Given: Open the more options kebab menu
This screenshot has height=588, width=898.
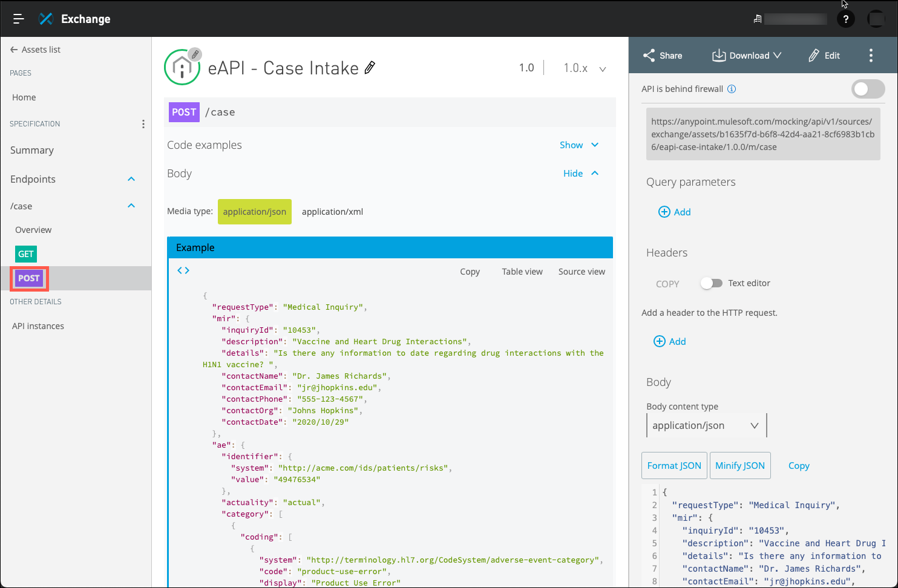Looking at the screenshot, I should pos(871,56).
